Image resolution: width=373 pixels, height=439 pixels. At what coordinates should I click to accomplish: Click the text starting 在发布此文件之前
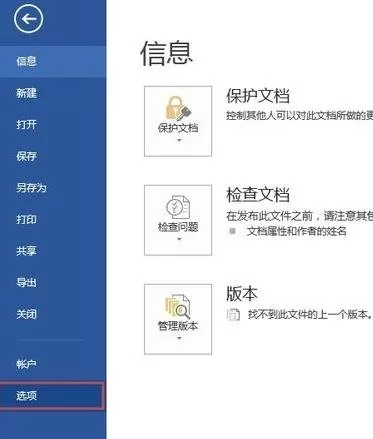point(299,216)
